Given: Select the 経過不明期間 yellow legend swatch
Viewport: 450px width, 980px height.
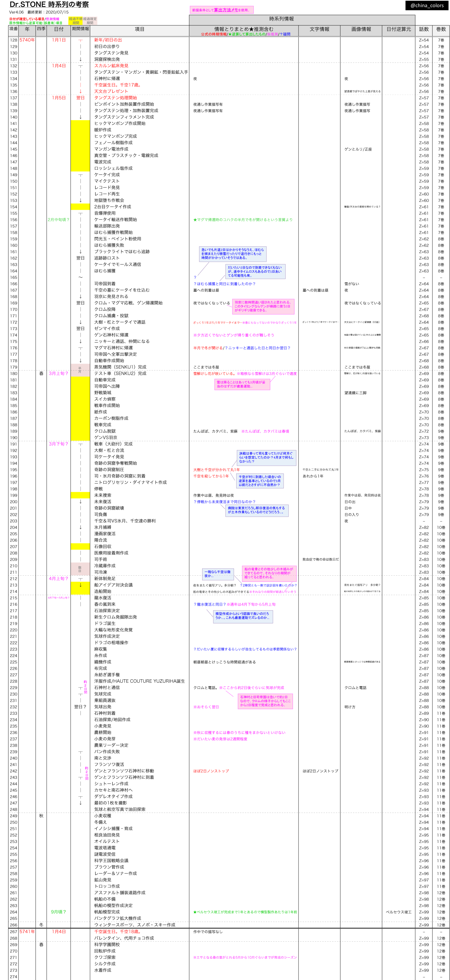Looking at the screenshot, I should point(76,21).
